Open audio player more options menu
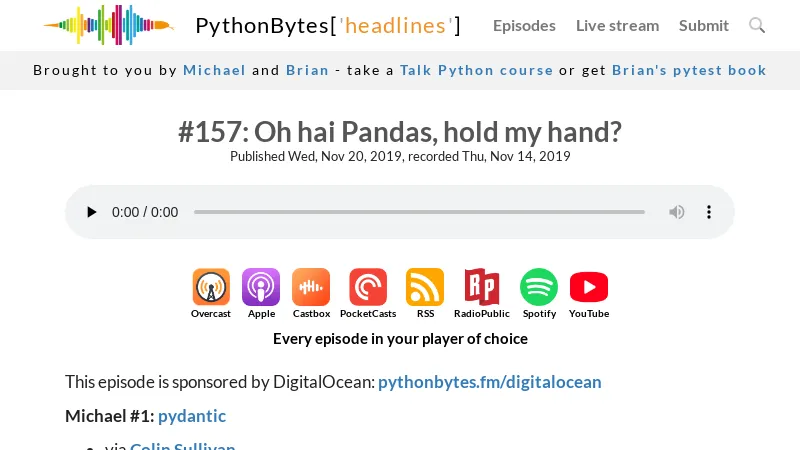This screenshot has height=450, width=800. [709, 212]
